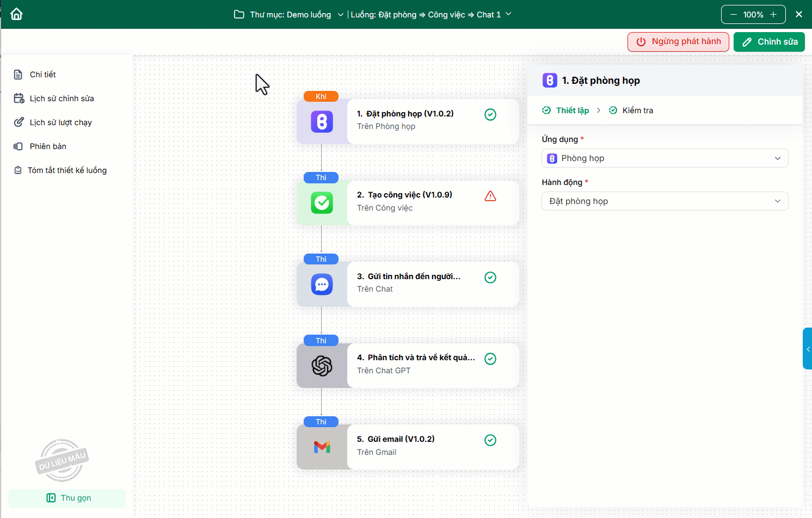Image resolution: width=812 pixels, height=518 pixels.
Task: Click the success check on Đặt phòng họp step
Action: coord(490,114)
